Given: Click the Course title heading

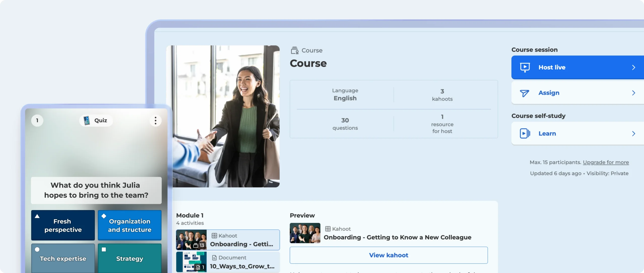Looking at the screenshot, I should tap(308, 63).
